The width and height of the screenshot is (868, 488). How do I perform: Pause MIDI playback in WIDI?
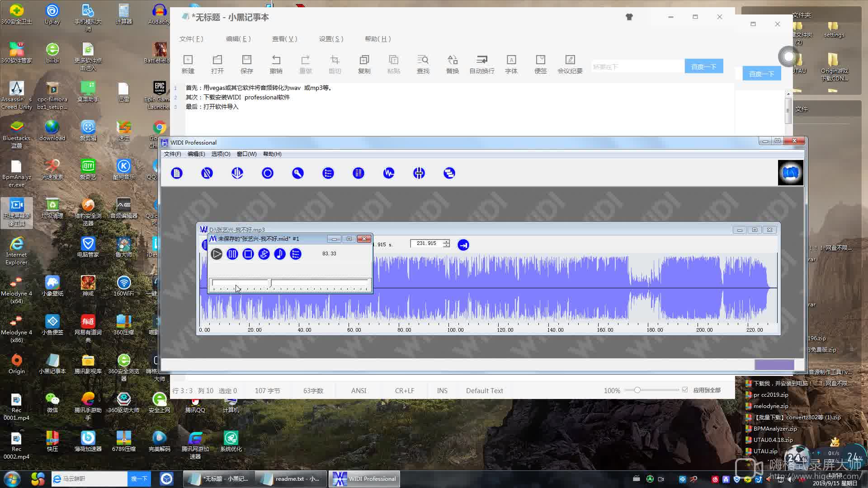(x=232, y=254)
